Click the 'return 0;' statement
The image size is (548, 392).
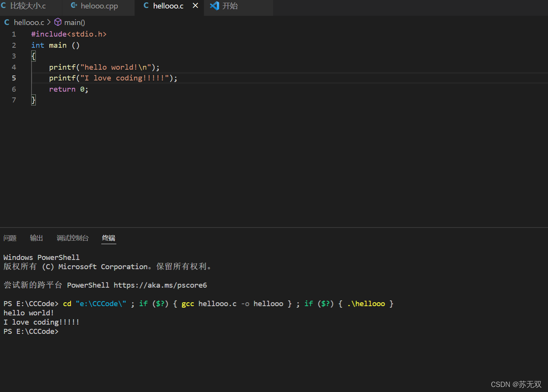[x=69, y=89]
